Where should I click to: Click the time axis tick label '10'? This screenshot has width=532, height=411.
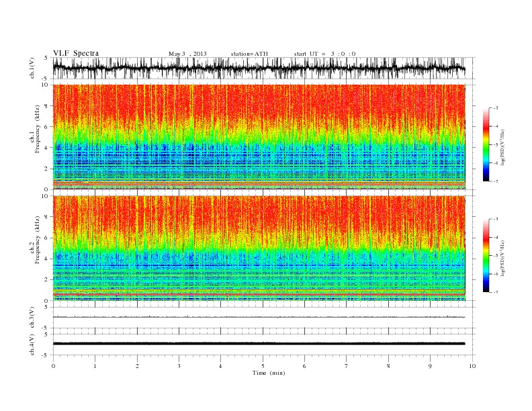pyautogui.click(x=472, y=366)
